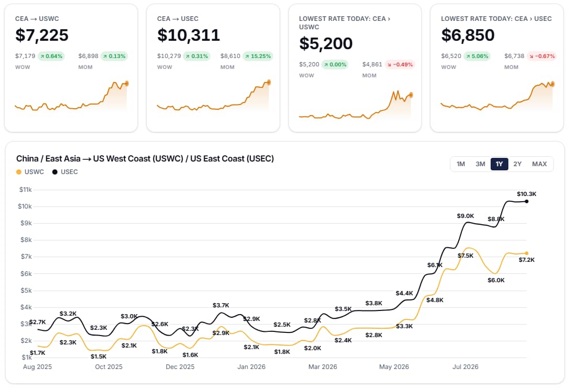Image resolution: width=569 pixels, height=392 pixels.
Task: Open the CEA → USWC $7,225 card
Action: point(71,68)
